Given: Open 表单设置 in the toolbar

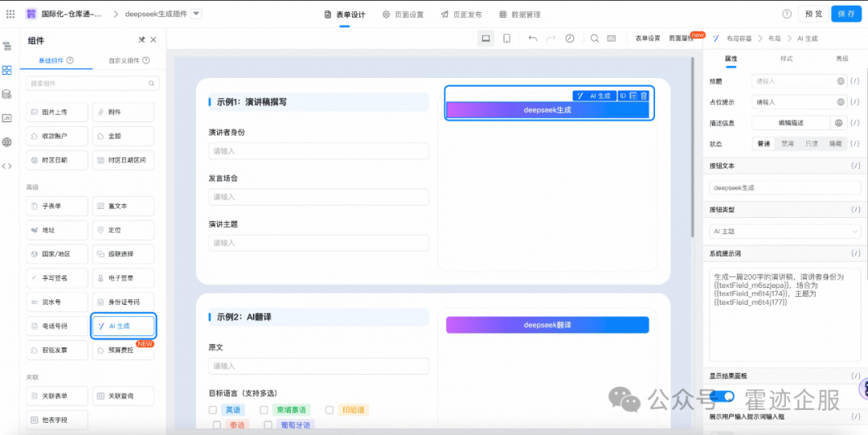Looking at the screenshot, I should (647, 39).
